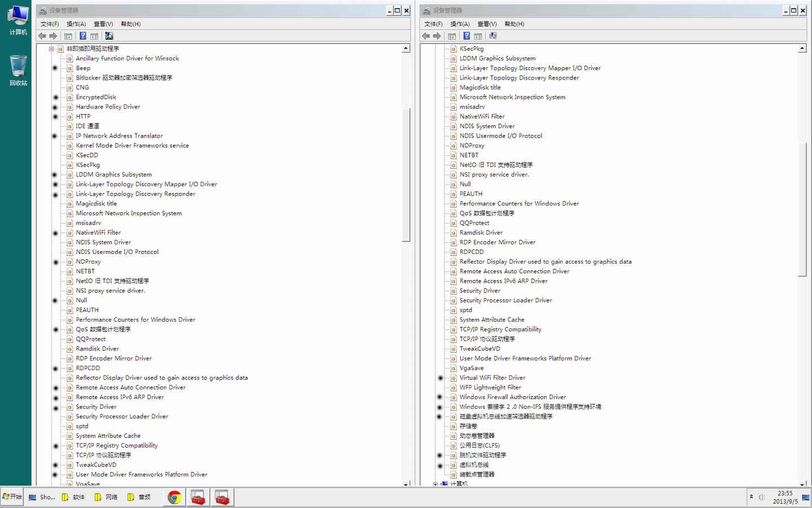Select "KSecDD" in left window
The image size is (812, 508).
click(x=87, y=155)
